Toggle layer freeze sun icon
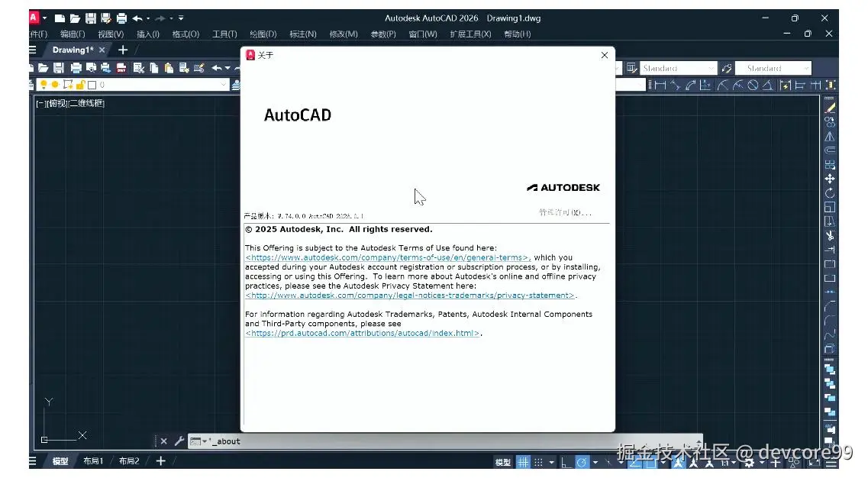The image size is (868, 478). [55, 85]
